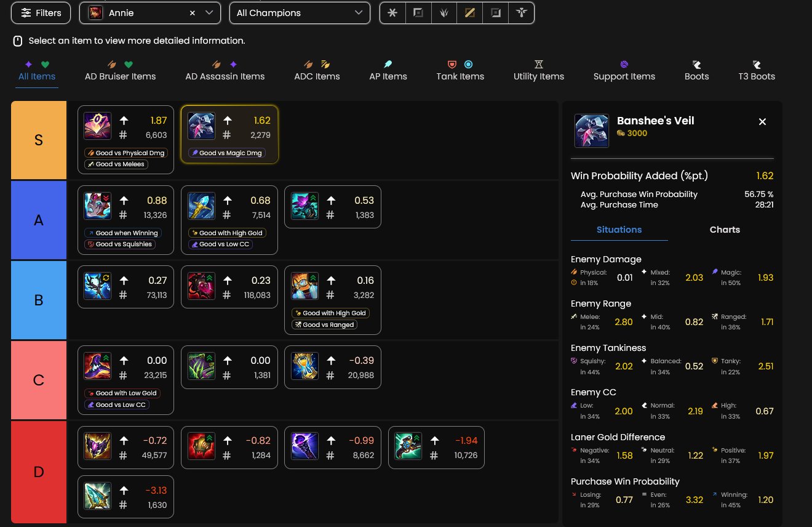The image size is (812, 527).
Task: Toggle the jungle role filter
Action: pyautogui.click(x=444, y=13)
